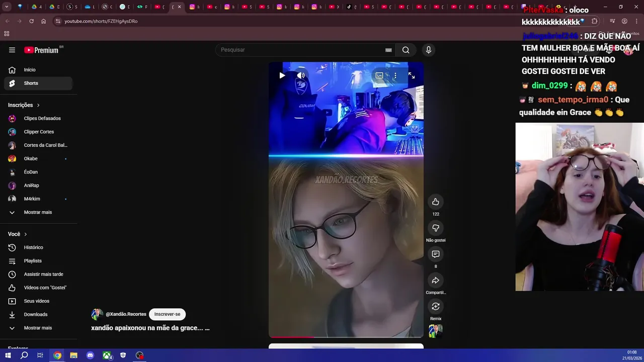Image resolution: width=644 pixels, height=362 pixels.
Task: Start voice search with the microphone
Action: (428, 50)
